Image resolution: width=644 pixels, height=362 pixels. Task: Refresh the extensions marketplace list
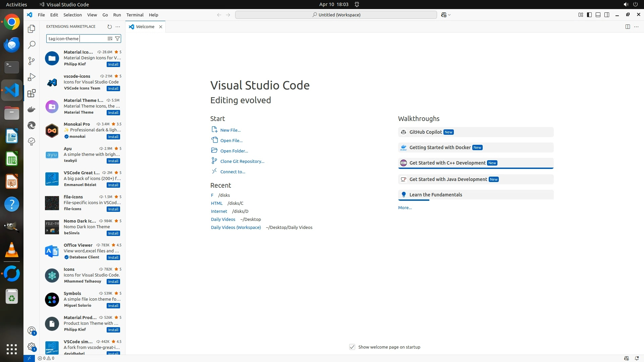pos(109,26)
